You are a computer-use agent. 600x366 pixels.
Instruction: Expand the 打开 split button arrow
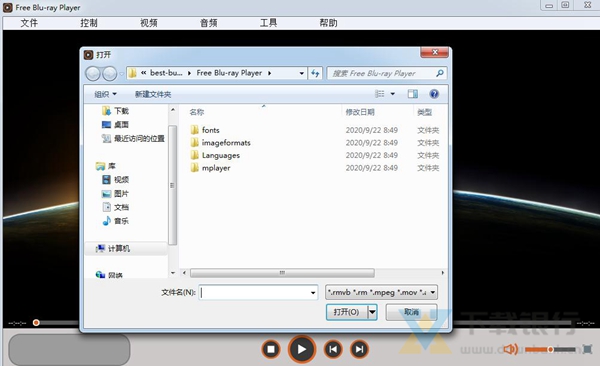(372, 312)
